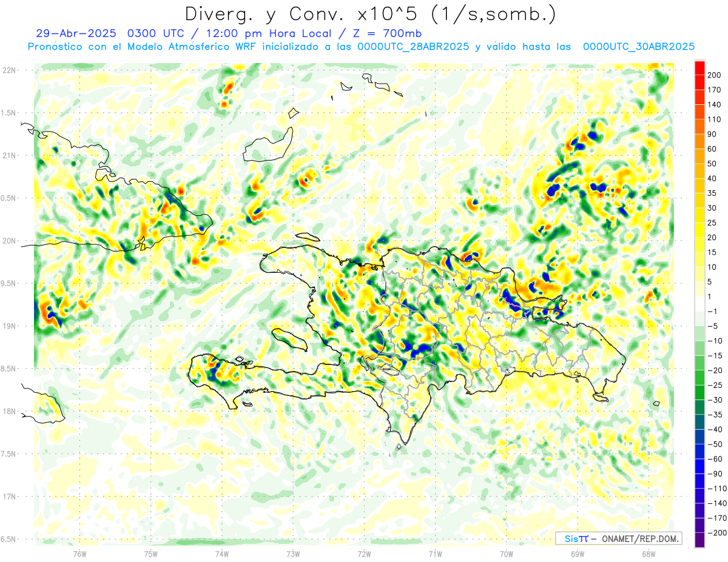
Task: Click the colorbar label '-200' at bottom
Action: point(716,532)
